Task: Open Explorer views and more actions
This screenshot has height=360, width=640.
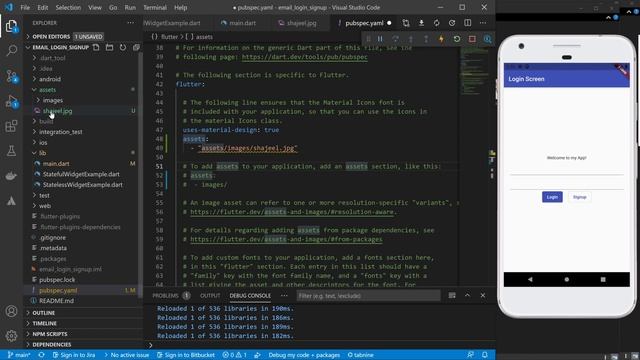Action: click(131, 23)
